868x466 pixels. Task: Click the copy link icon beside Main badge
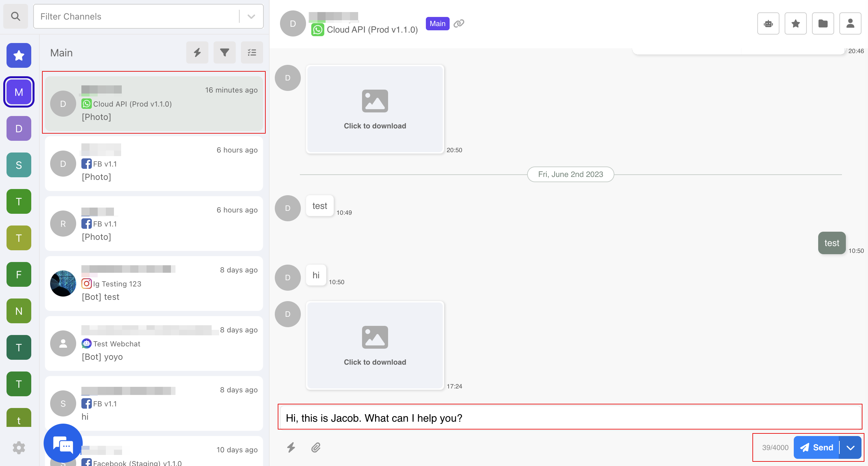click(x=459, y=23)
